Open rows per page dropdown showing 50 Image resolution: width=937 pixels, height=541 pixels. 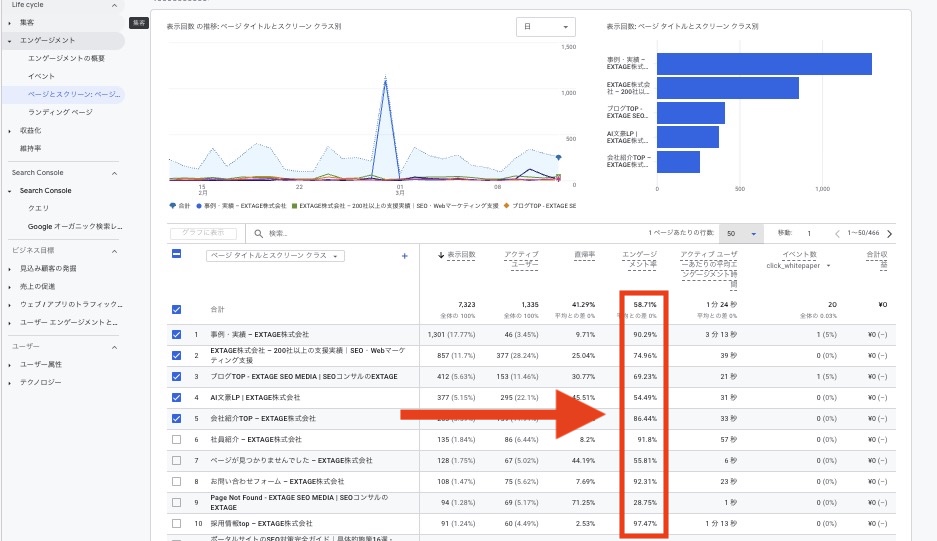741,234
